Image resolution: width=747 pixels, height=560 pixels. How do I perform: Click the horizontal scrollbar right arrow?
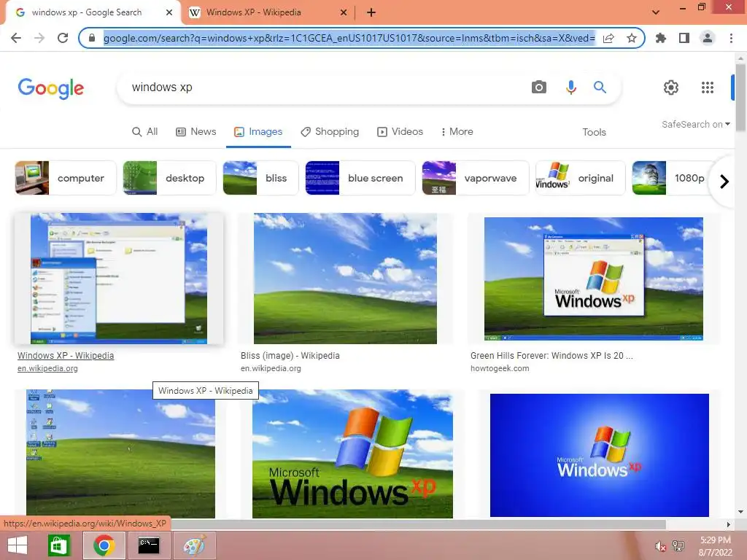729,524
